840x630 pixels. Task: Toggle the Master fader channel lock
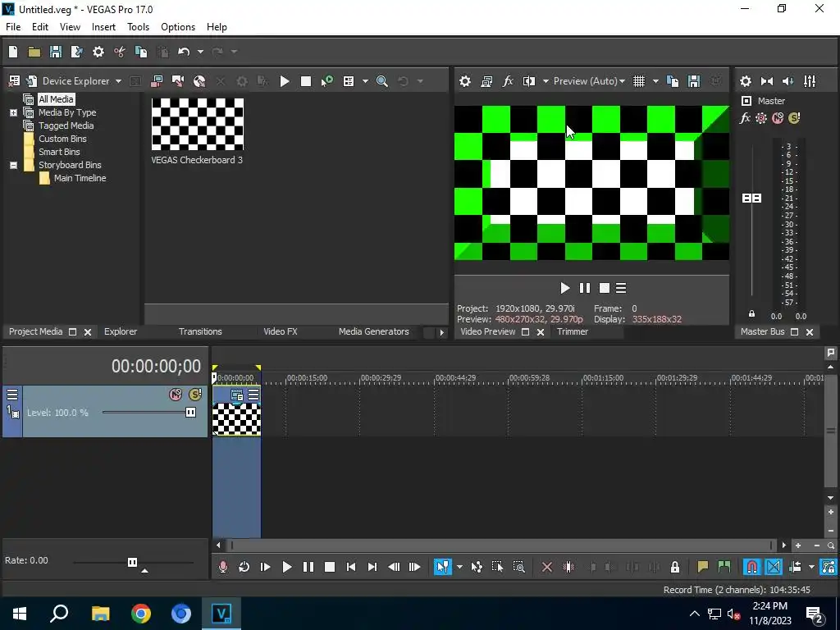click(751, 314)
